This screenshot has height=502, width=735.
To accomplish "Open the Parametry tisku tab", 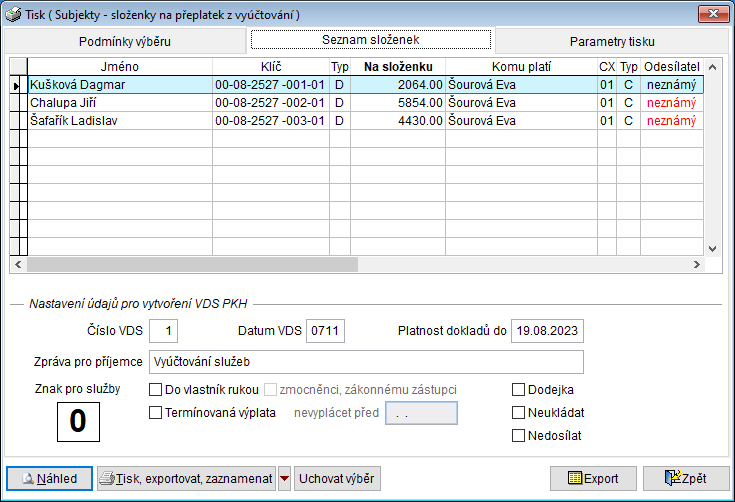I will coord(612,41).
